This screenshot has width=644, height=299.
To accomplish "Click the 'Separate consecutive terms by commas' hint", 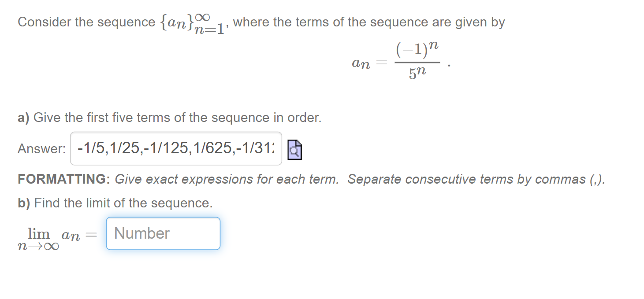I will tap(476, 179).
